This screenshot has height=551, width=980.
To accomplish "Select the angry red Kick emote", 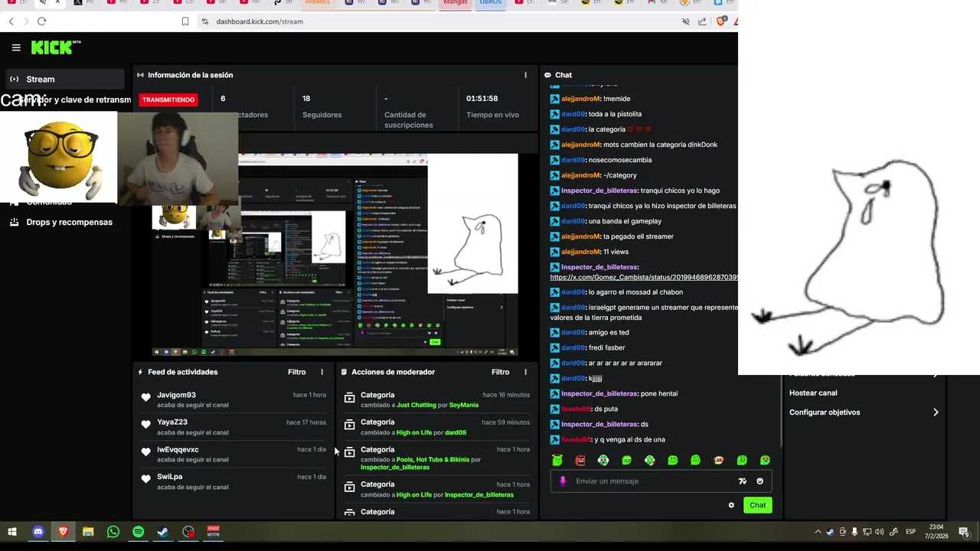I will [580, 460].
